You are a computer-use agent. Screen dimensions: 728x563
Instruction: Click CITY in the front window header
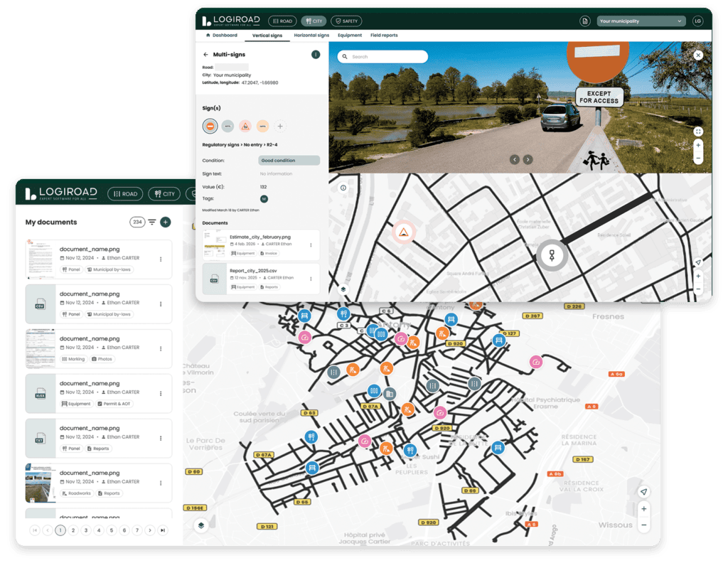pyautogui.click(x=314, y=21)
